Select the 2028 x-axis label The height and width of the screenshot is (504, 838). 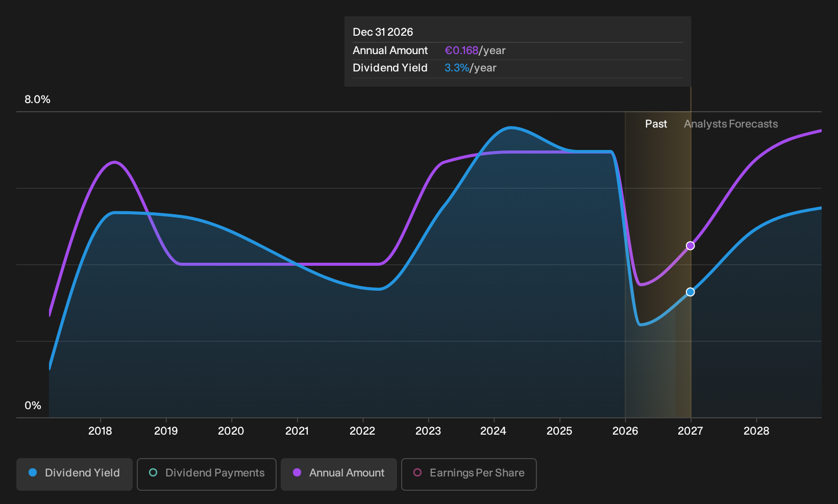coord(756,431)
